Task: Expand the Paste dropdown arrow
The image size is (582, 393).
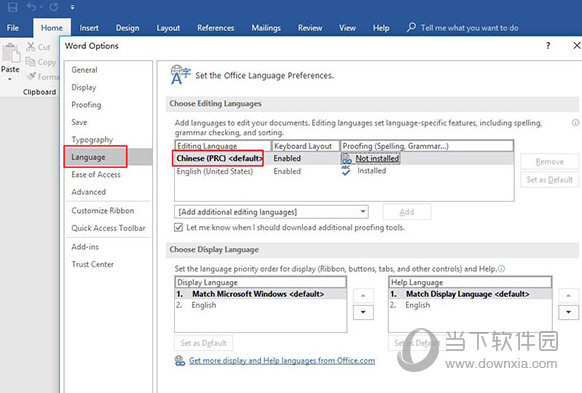Action: [x=10, y=79]
